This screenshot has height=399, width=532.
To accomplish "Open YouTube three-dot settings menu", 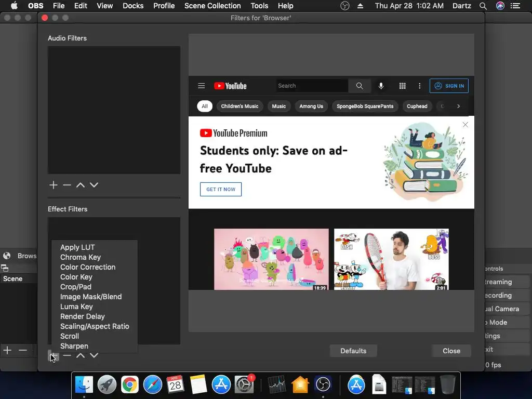I will click(420, 86).
